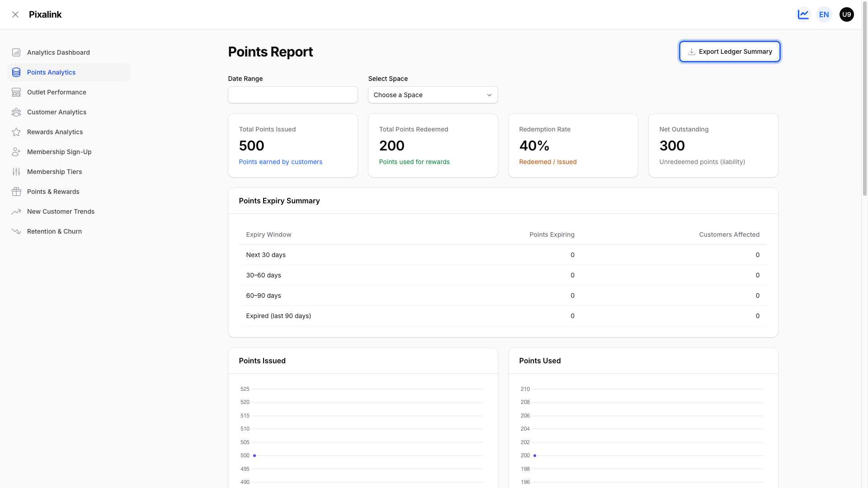Click data point at 200 in Points Used
The width and height of the screenshot is (868, 488).
tap(535, 455)
